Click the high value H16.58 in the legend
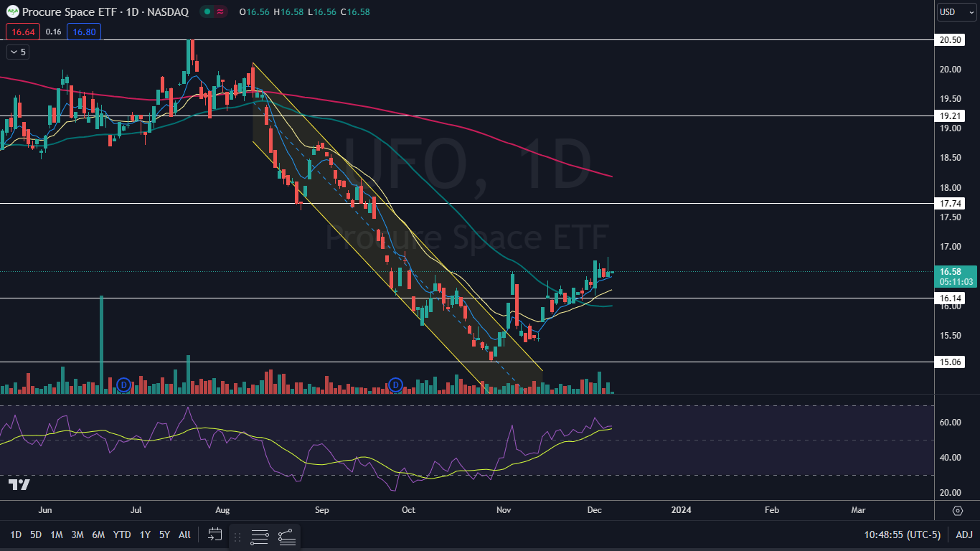The width and height of the screenshot is (980, 551). click(x=288, y=11)
